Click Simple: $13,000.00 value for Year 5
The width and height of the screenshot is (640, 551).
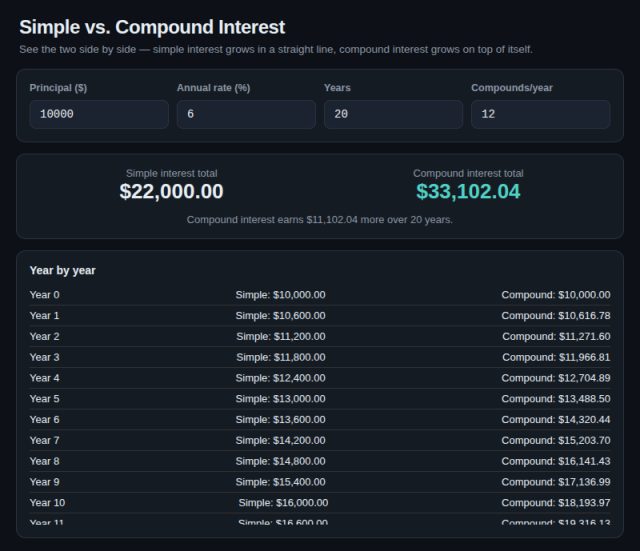(280, 399)
